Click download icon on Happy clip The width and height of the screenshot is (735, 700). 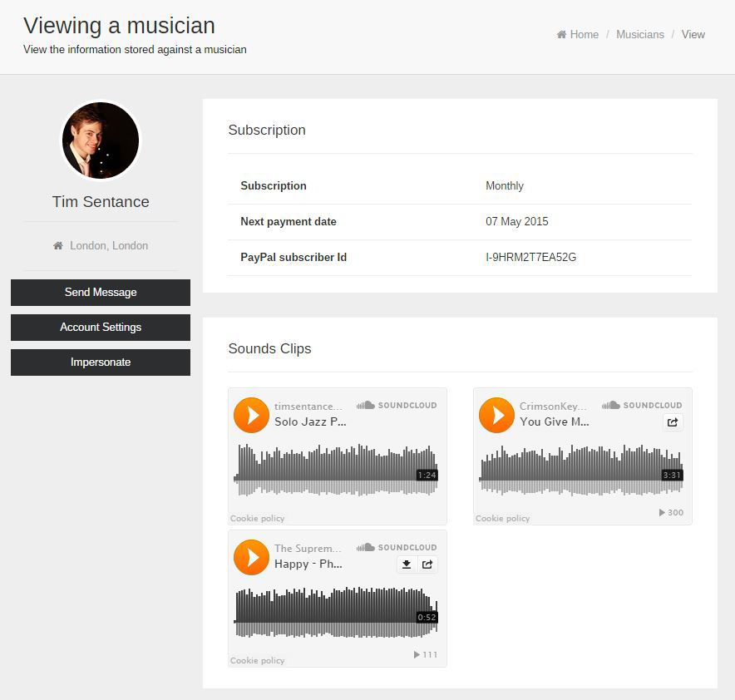[x=407, y=564]
